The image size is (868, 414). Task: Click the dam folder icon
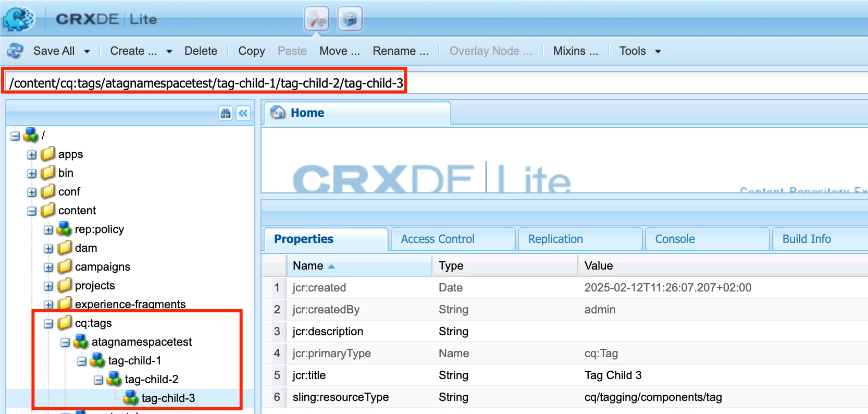(x=65, y=248)
